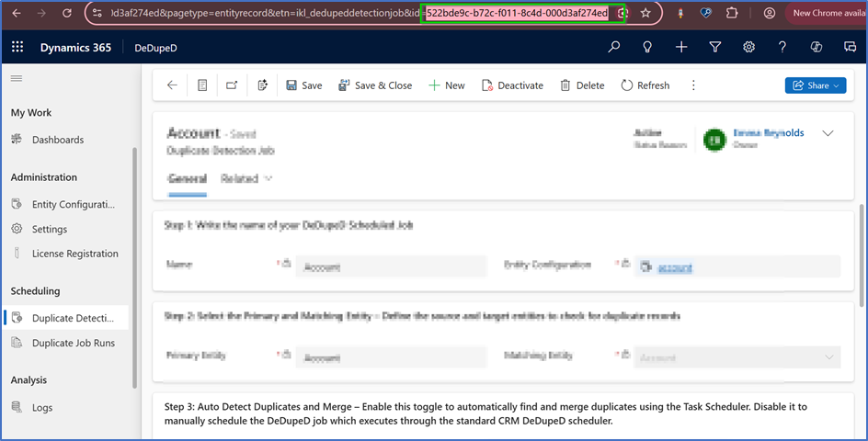Click the Name input field
Screen dimensions: 868x441
pos(391,267)
